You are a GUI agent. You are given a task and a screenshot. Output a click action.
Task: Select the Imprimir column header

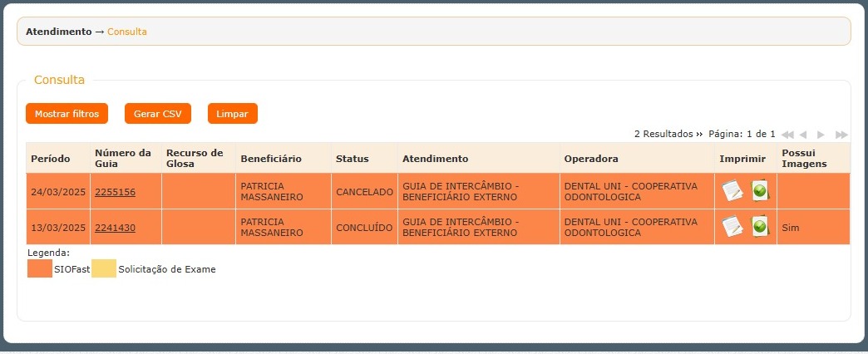coord(746,158)
